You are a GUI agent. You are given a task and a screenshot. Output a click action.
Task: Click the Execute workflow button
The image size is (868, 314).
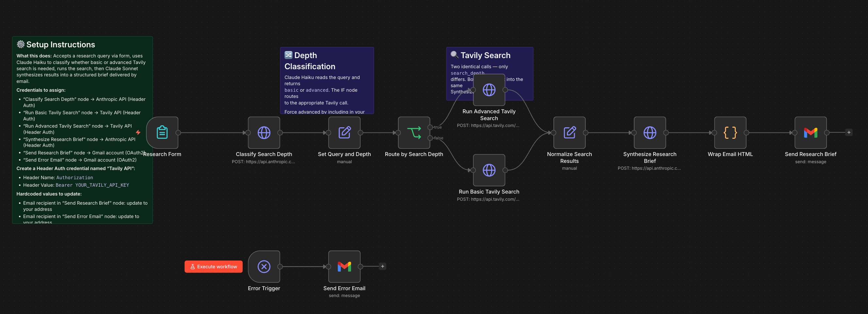point(214,266)
